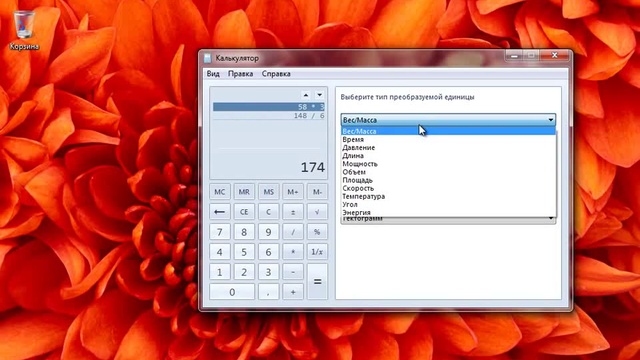Select Время from the unit list
The height and width of the screenshot is (360, 640).
point(448,139)
